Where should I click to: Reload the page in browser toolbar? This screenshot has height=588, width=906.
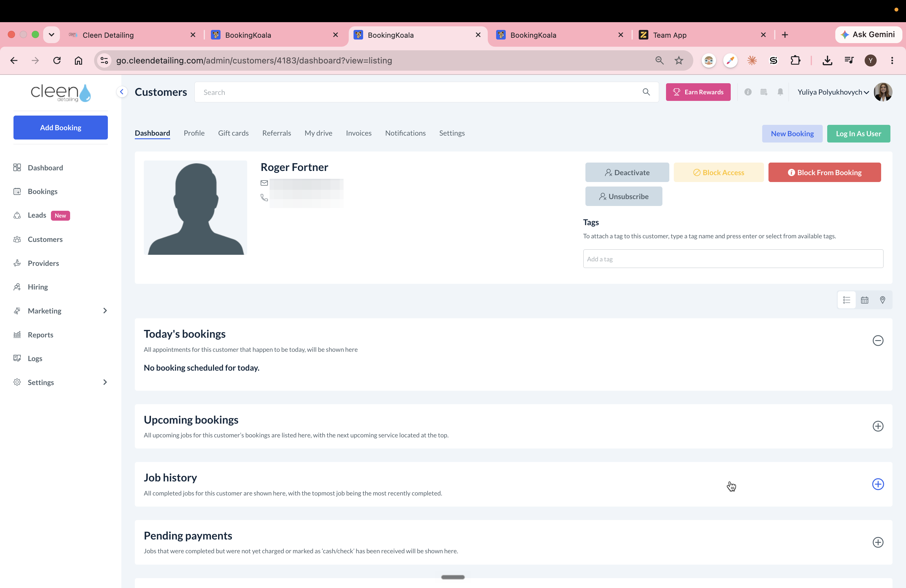pos(57,60)
